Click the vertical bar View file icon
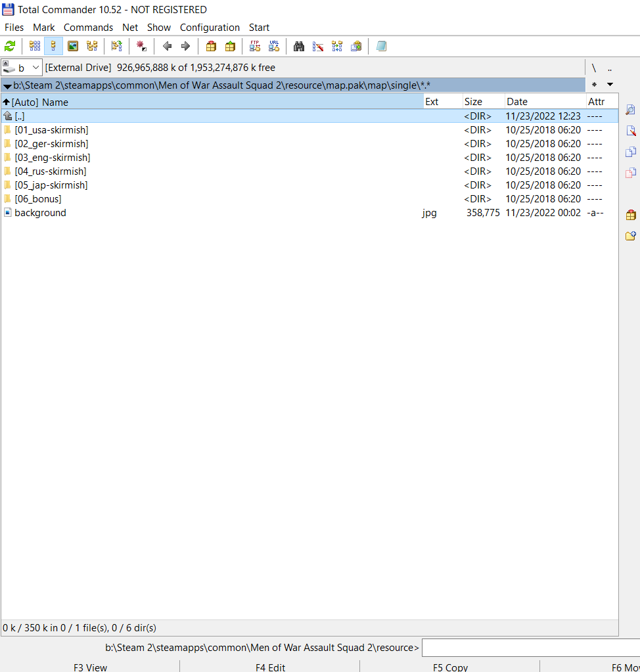640x672 pixels. coord(631,110)
